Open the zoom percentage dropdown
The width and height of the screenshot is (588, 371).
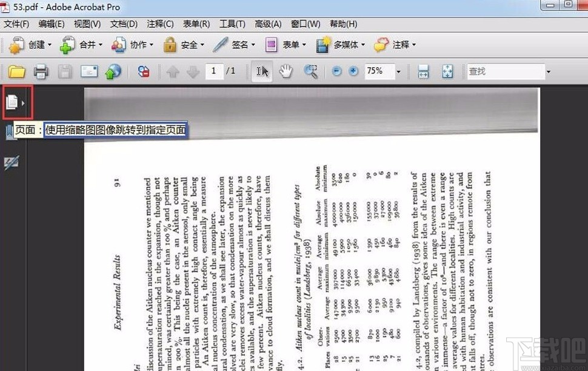399,71
